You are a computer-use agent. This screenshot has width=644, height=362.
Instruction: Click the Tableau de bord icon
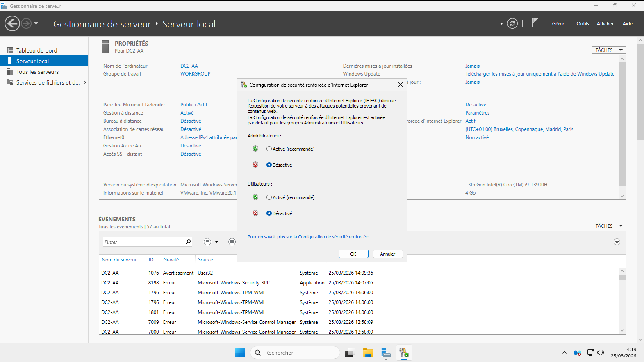point(10,50)
